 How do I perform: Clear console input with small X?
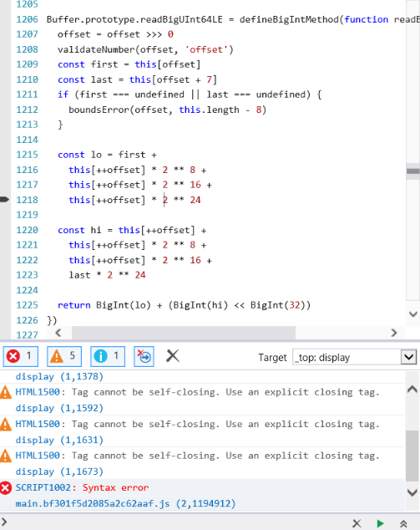click(x=357, y=523)
